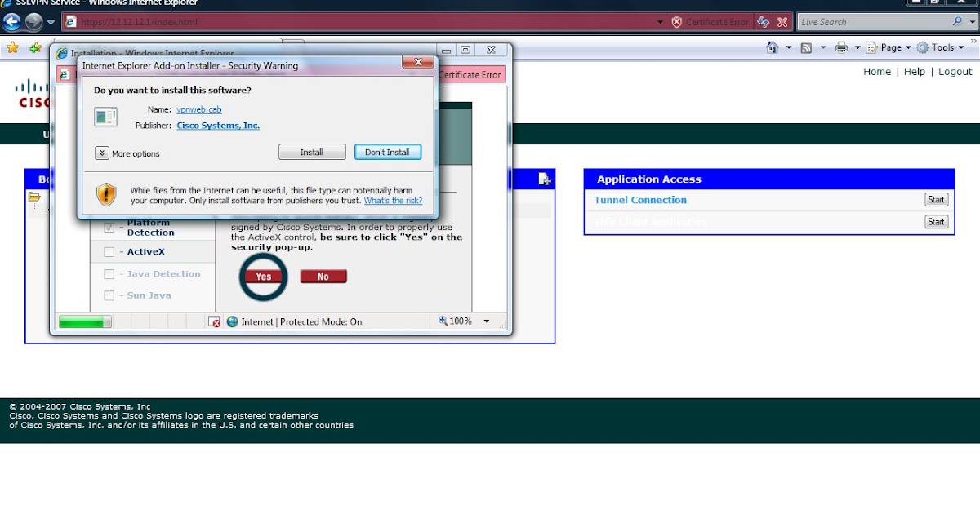This screenshot has height=514, width=980.
Task: Open the Page menu
Action: [889, 48]
